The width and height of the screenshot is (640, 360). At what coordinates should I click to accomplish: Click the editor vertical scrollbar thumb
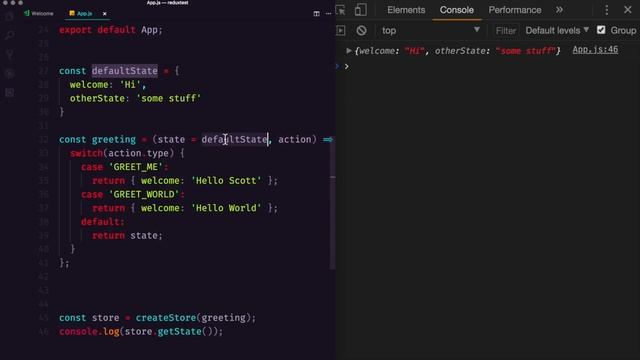pyautogui.click(x=333, y=203)
